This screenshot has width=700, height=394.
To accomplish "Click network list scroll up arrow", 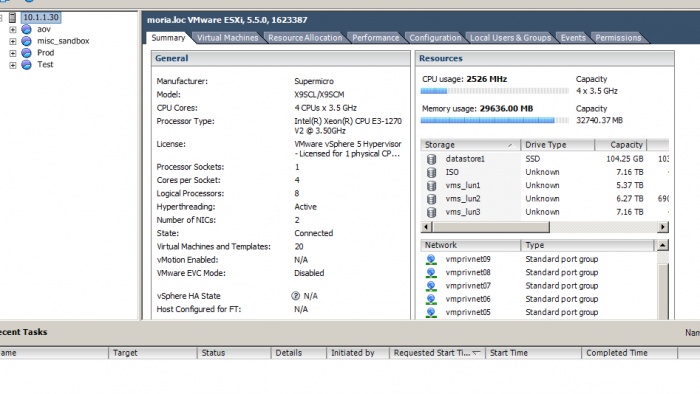I will point(663,245).
